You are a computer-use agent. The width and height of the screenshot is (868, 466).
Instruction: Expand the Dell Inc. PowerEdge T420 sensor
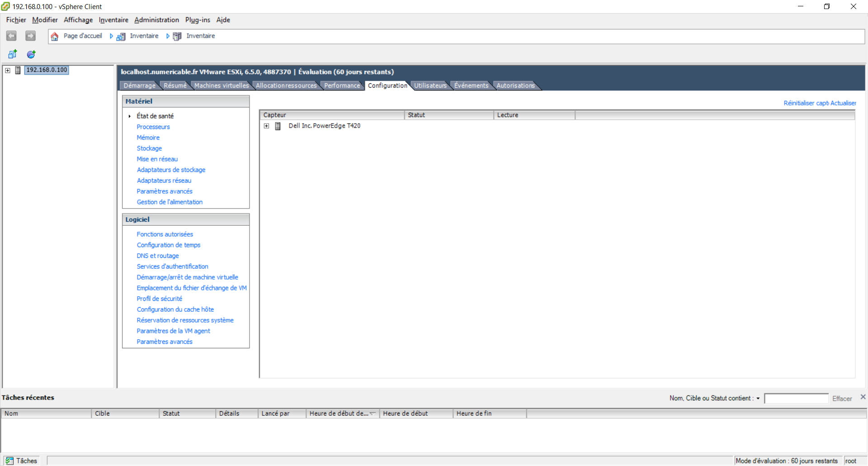point(267,126)
